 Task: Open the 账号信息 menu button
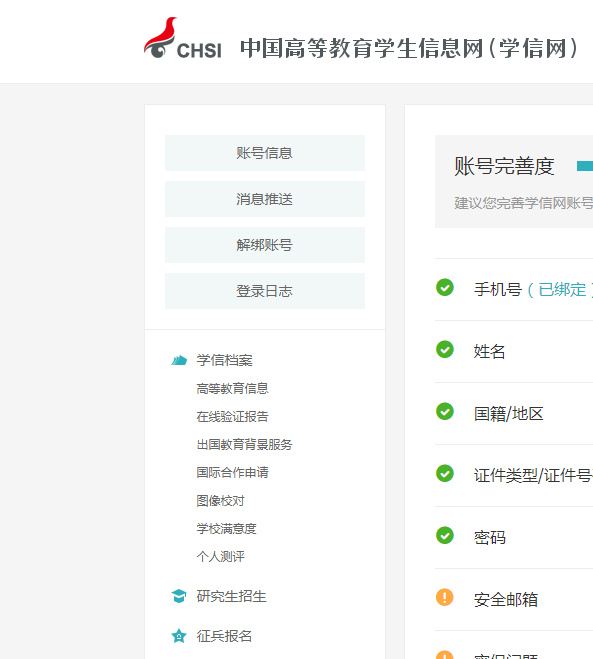(x=265, y=153)
